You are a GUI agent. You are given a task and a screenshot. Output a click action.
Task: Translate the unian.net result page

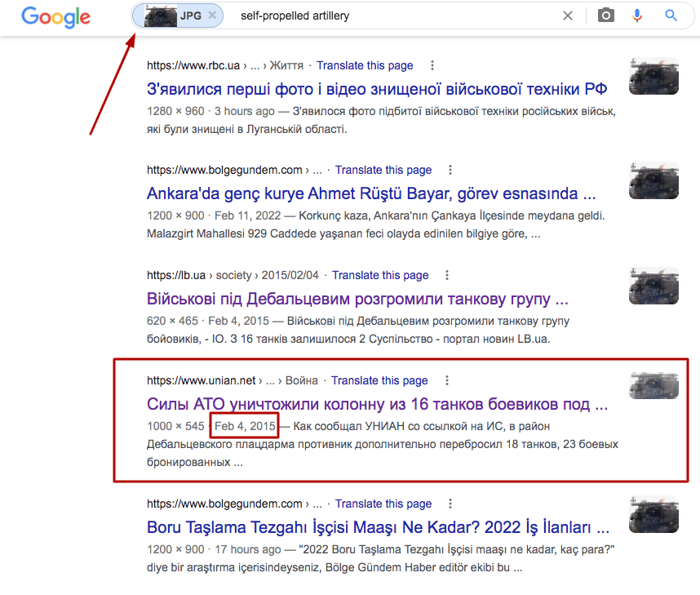379,380
